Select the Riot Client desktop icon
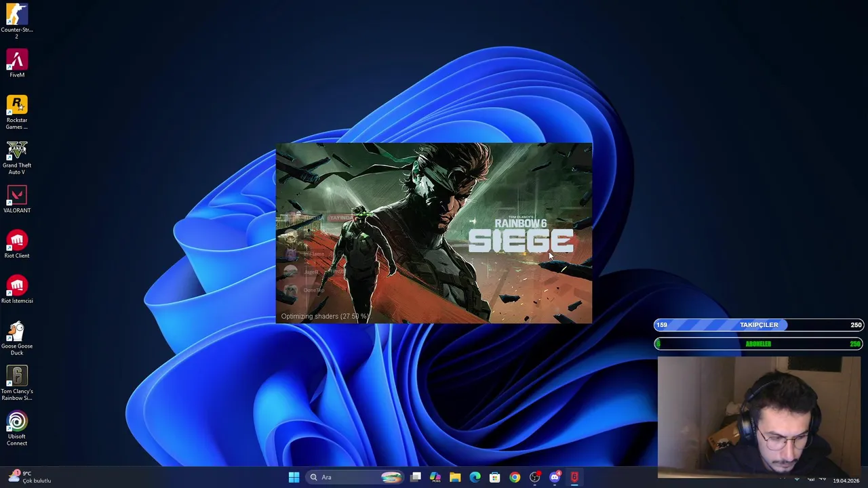The image size is (868, 488). [x=17, y=245]
